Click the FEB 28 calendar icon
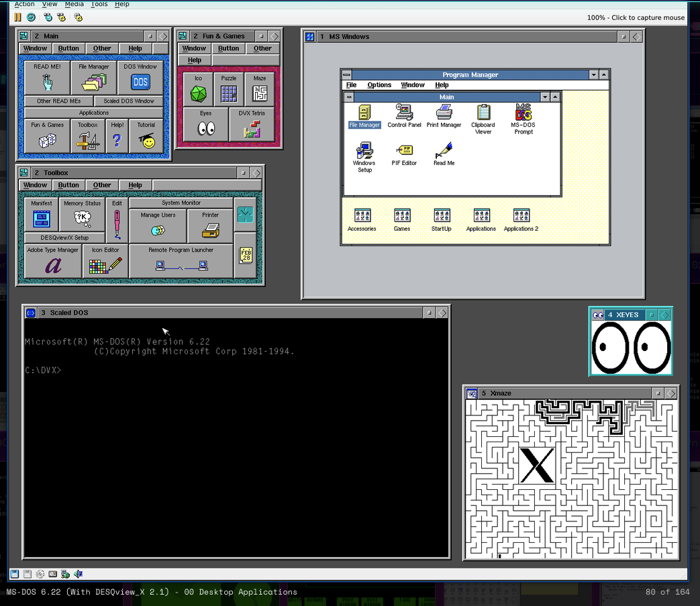700x606 pixels. [x=245, y=255]
